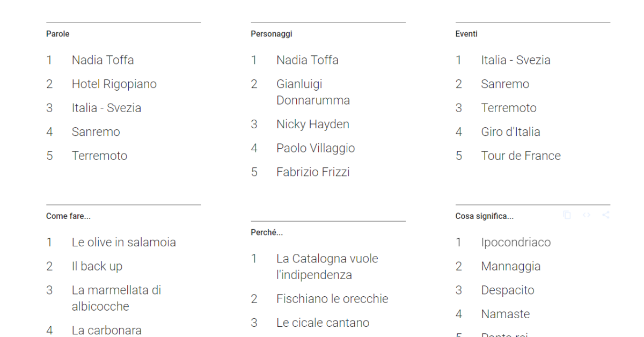Viewport: 644px width, 337px height.
Task: Click Despacito in Cosa significa list
Action: coord(508,290)
